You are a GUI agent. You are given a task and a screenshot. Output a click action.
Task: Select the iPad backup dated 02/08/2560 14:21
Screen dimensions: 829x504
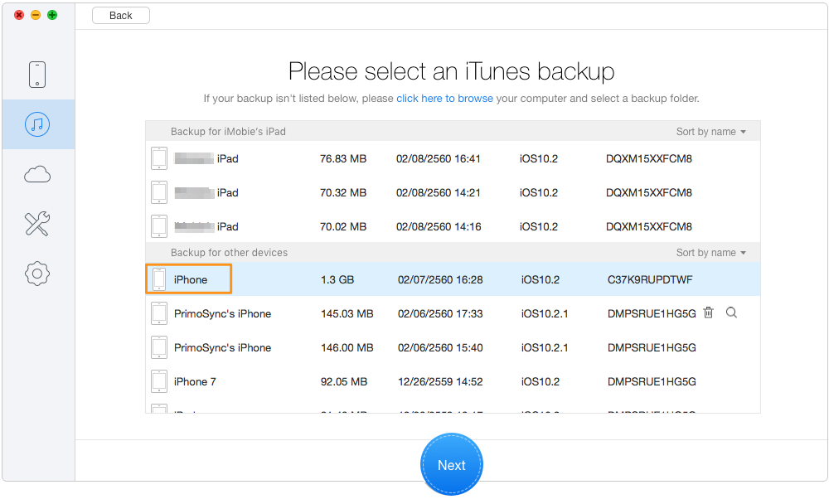pyautogui.click(x=453, y=192)
